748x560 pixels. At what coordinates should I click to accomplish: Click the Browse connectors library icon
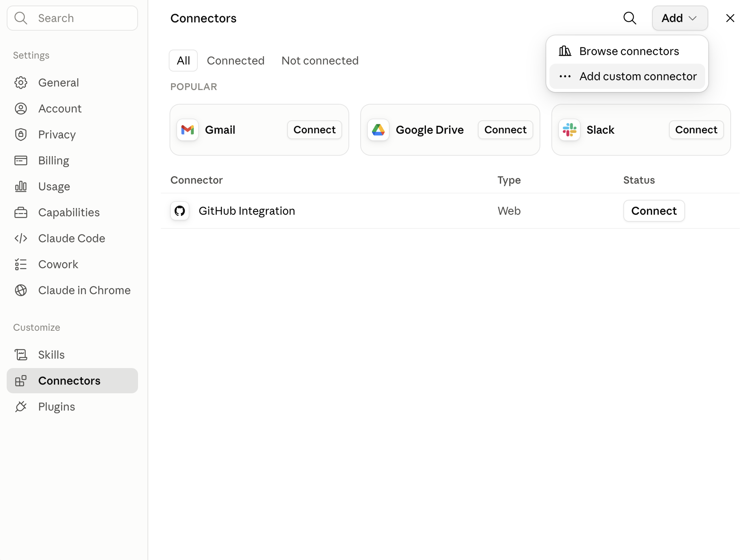(565, 51)
